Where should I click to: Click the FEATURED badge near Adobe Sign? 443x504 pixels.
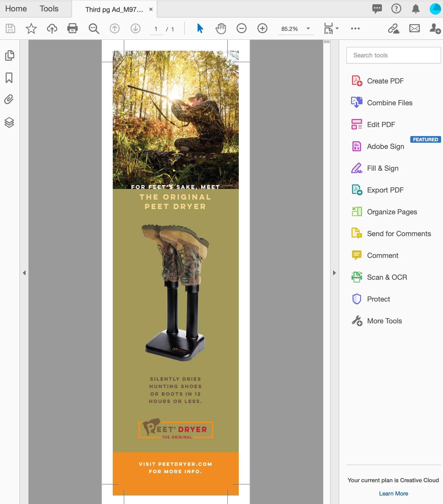tap(425, 140)
